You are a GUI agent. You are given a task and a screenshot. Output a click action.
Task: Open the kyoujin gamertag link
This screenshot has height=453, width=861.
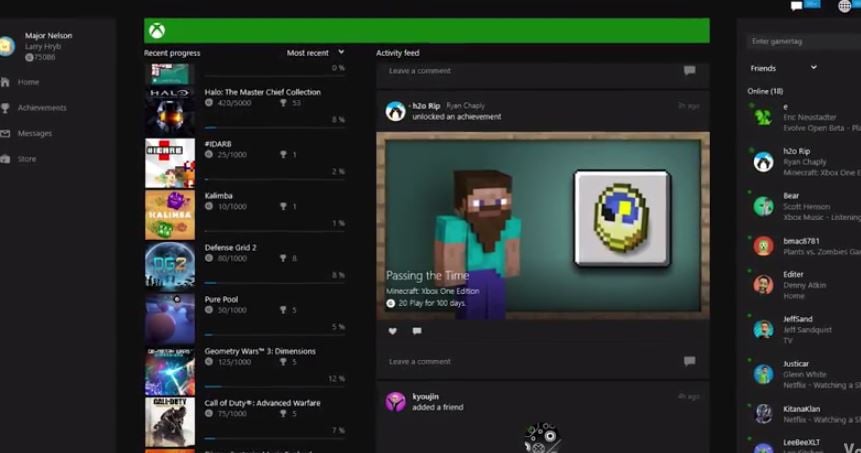426,396
